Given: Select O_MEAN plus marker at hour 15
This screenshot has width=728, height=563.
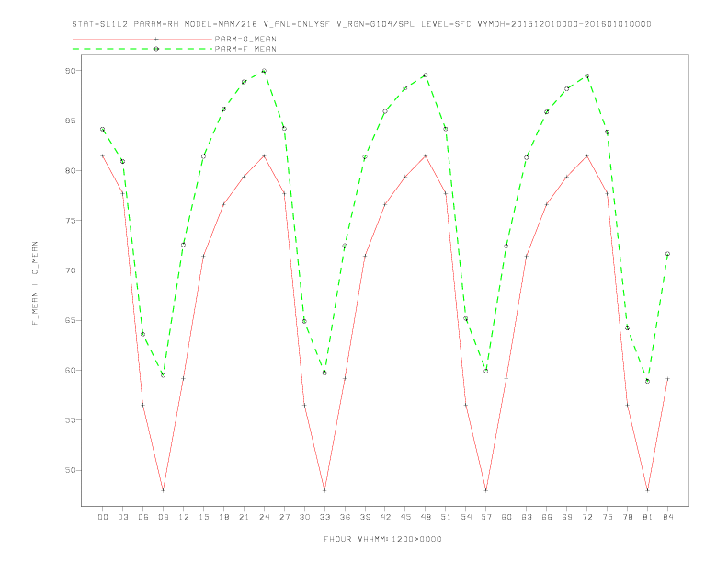Looking at the screenshot, I should [203, 256].
